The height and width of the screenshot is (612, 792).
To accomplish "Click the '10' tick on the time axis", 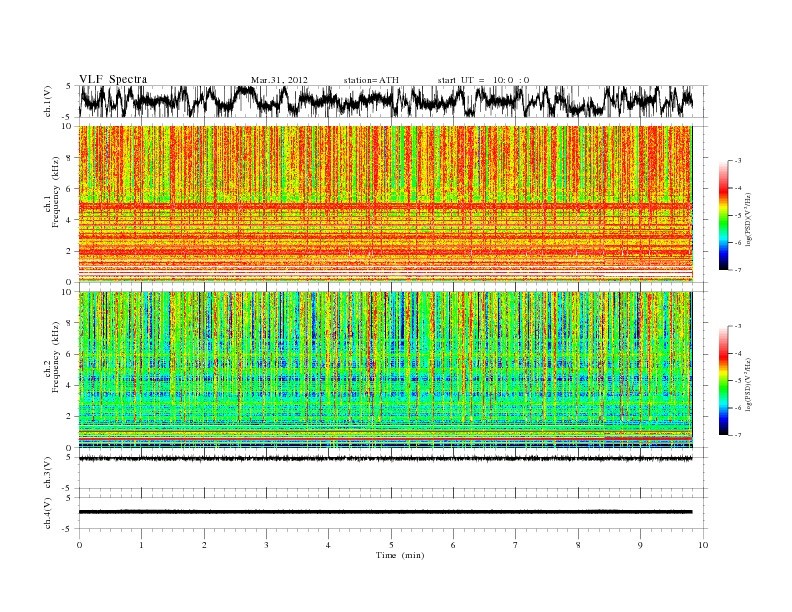I will coord(703,545).
